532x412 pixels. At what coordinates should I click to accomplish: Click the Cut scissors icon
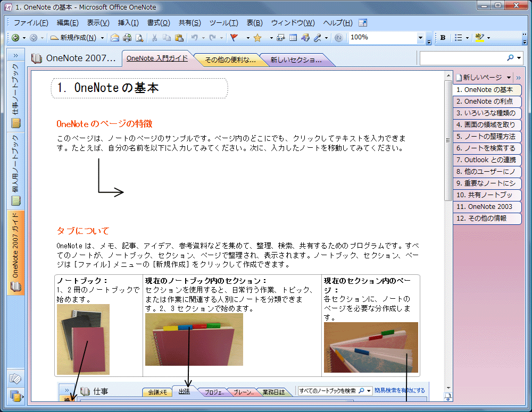coord(154,38)
